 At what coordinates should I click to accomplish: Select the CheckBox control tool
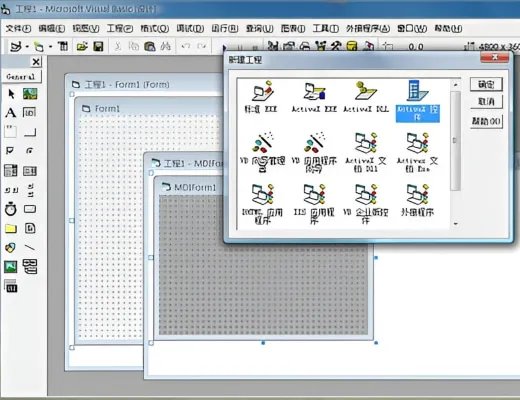coord(11,151)
